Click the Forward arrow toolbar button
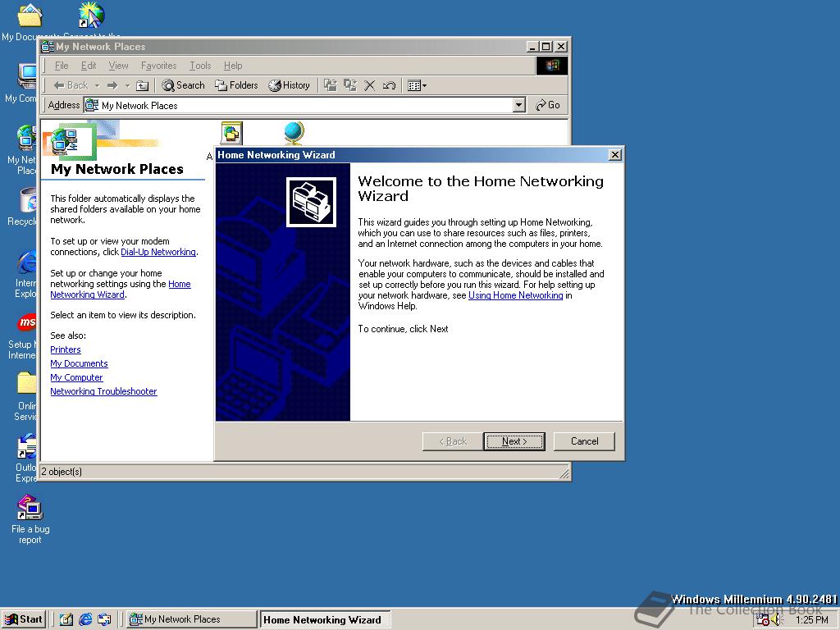Screen dimensions: 840x630 (x=112, y=85)
